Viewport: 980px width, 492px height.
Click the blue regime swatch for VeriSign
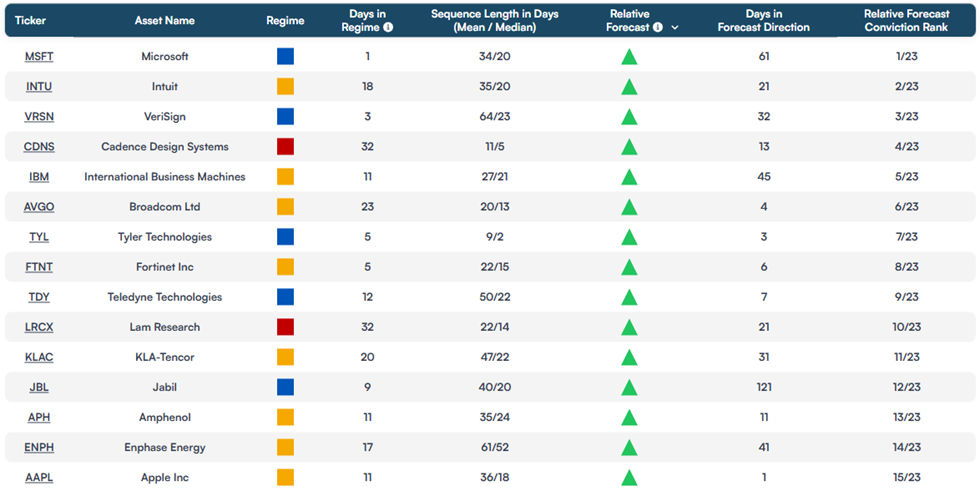[x=286, y=116]
